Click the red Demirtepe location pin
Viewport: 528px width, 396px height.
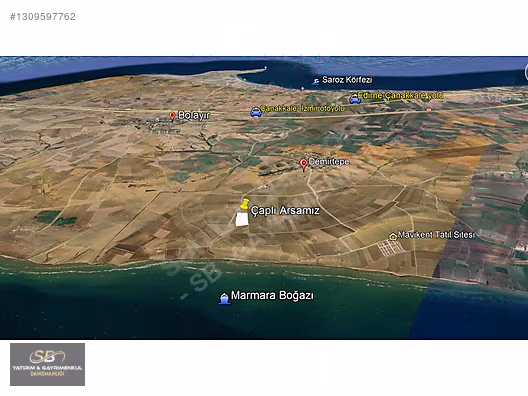(303, 165)
